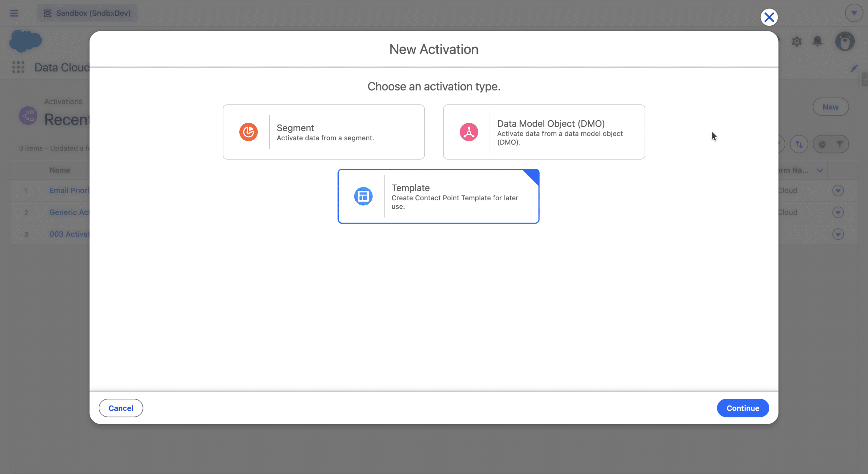Switch to Sandbox (SndbxDev) tab
The height and width of the screenshot is (474, 868).
pyautogui.click(x=87, y=13)
